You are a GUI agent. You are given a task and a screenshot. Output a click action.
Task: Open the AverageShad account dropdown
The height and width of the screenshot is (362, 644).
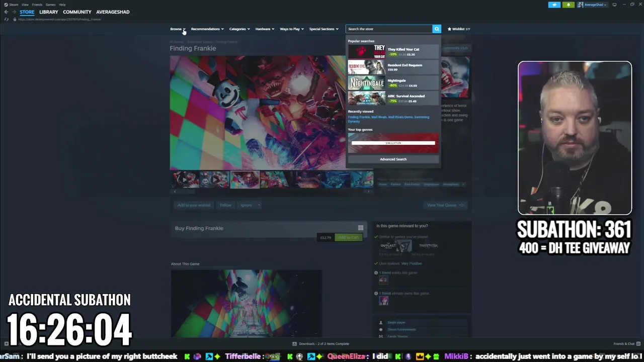click(x=595, y=5)
